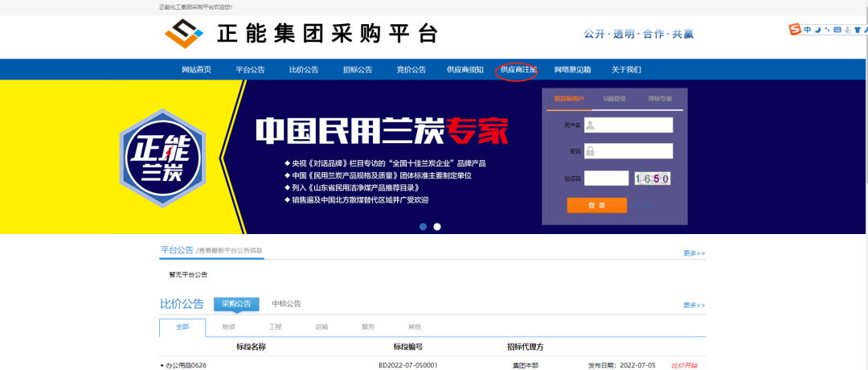Viewport: 868px width, 370px height.
Task: Click the red 比价开始 status
Action: [684, 365]
